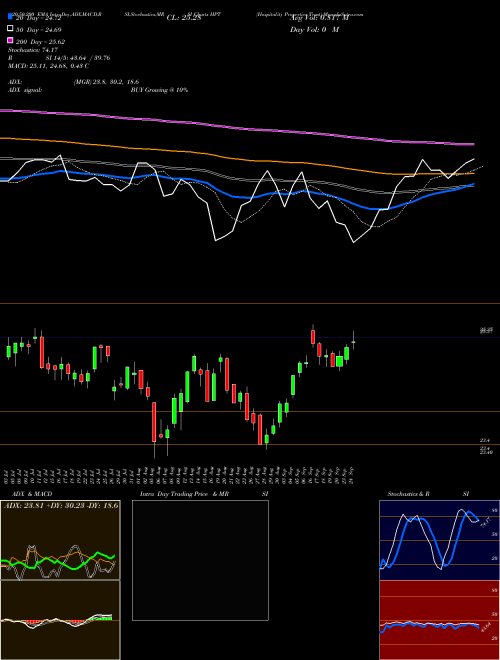Image resolution: width=500 pixels, height=660 pixels.
Task: Open the empty intraday trading price panel
Action: pyautogui.click(x=200, y=560)
